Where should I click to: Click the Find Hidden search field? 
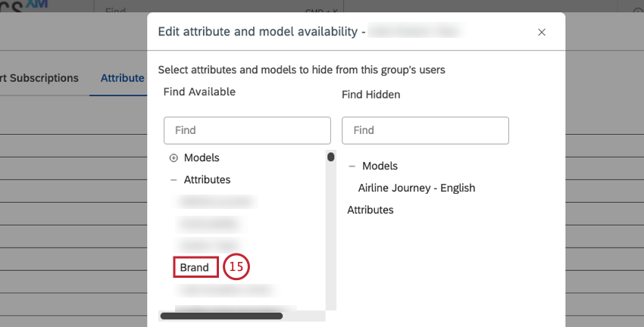(x=425, y=130)
